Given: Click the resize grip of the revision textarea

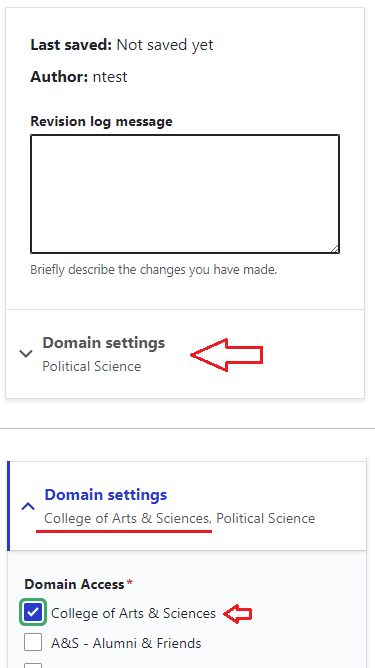Looking at the screenshot, I should [x=335, y=248].
